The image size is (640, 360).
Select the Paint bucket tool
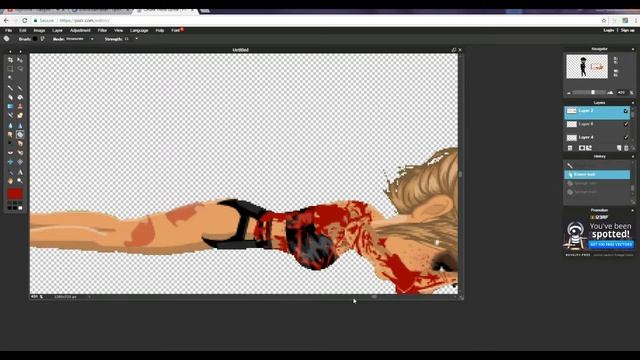(20, 97)
